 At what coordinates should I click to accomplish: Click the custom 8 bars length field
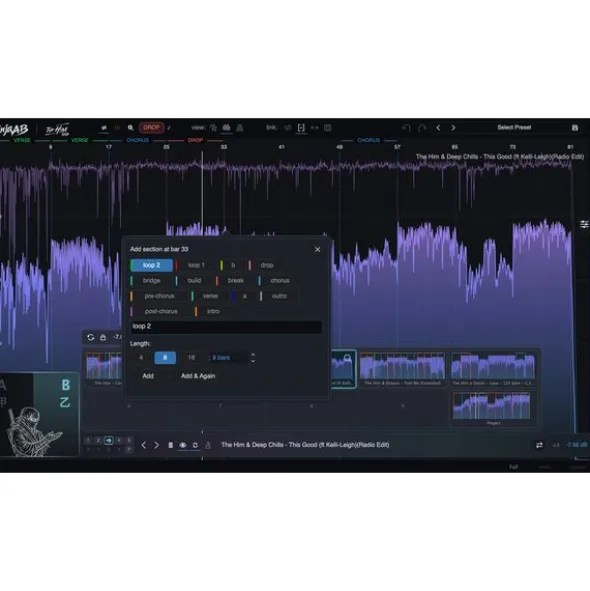tap(228, 358)
